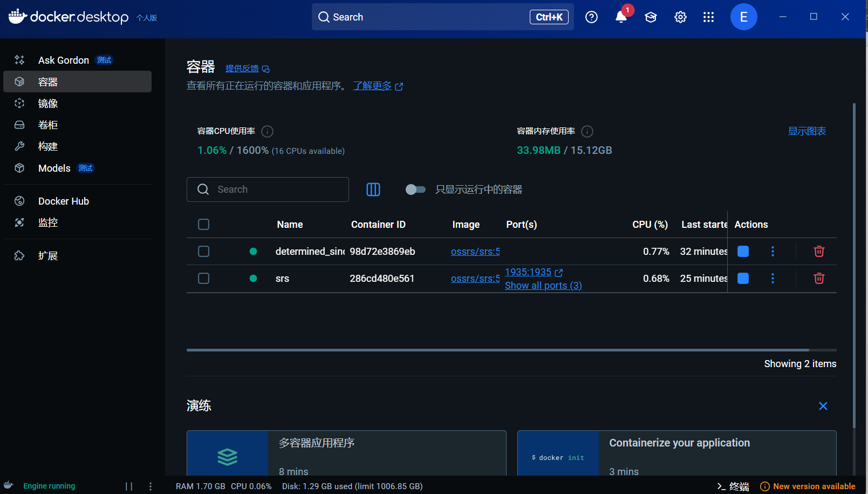Image resolution: width=868 pixels, height=494 pixels.
Task: Click the whale engine status icon
Action: click(x=8, y=485)
